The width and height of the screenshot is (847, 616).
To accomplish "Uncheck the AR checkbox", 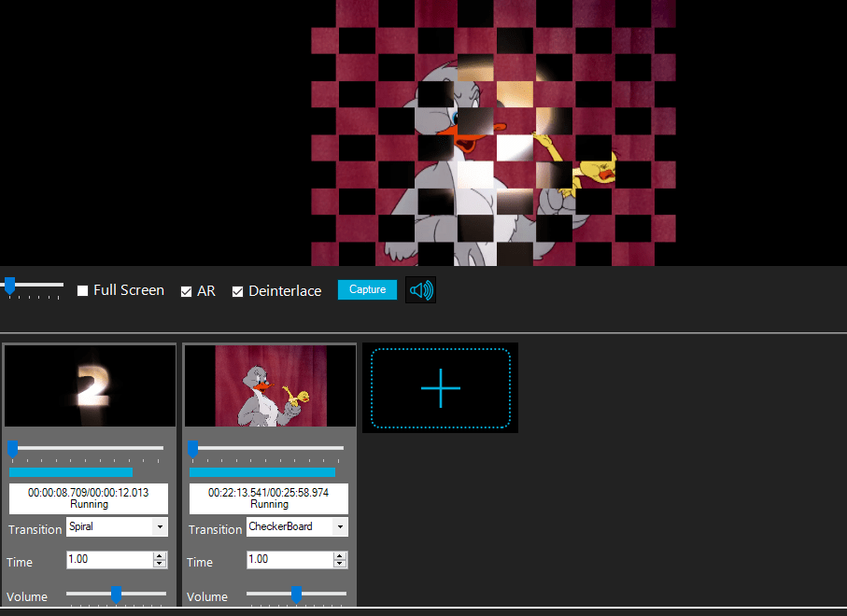I will coord(186,291).
